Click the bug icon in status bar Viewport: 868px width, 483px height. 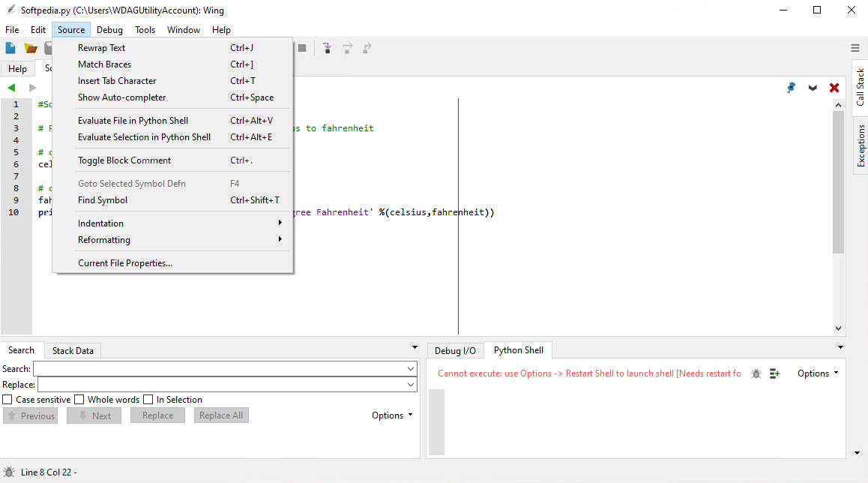[9, 472]
